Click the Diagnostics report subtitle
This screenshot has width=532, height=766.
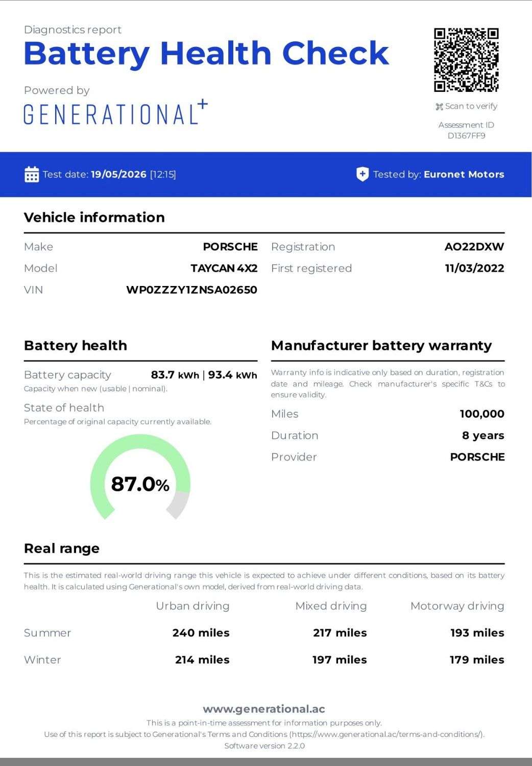point(72,30)
